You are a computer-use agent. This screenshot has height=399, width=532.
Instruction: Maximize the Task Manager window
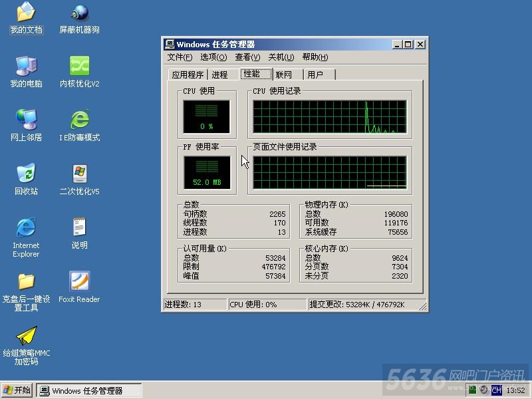tap(408, 45)
